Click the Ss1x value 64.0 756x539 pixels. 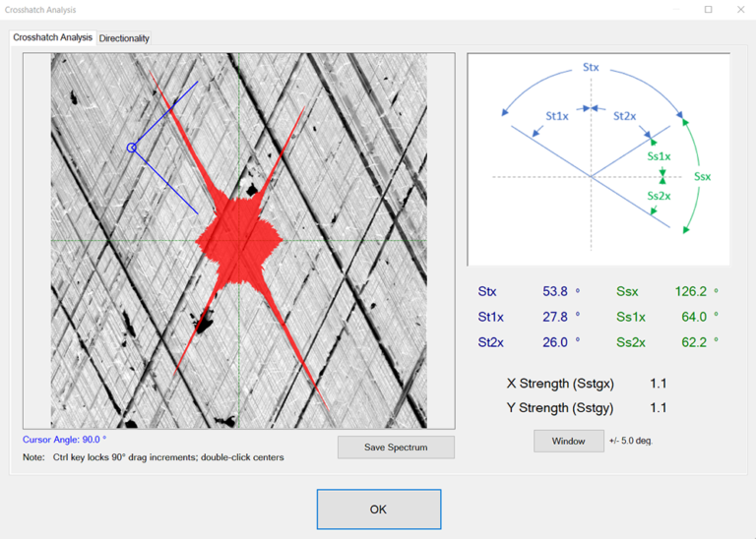coord(693,317)
